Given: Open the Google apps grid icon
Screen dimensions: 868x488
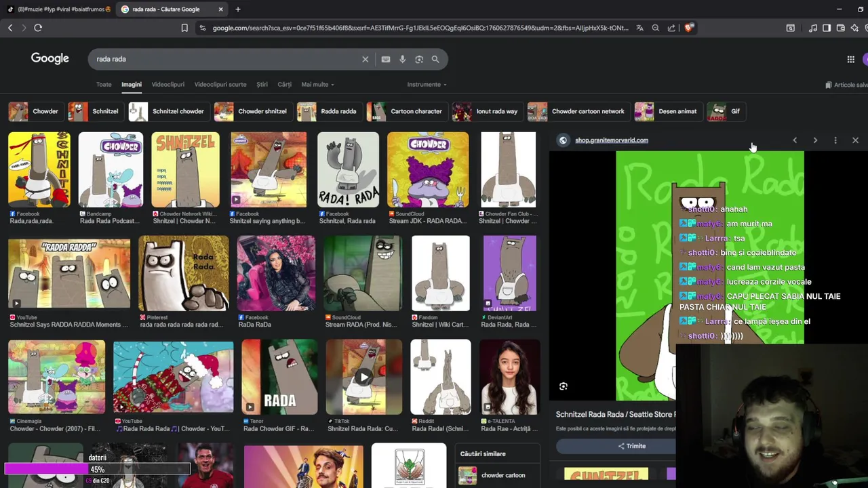Looking at the screenshot, I should coord(850,60).
